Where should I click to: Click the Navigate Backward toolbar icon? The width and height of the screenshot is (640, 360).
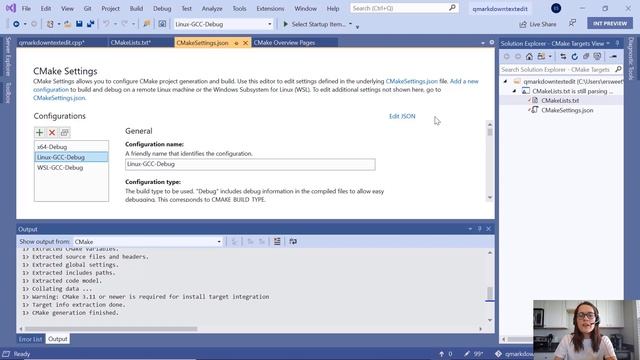[16, 24]
